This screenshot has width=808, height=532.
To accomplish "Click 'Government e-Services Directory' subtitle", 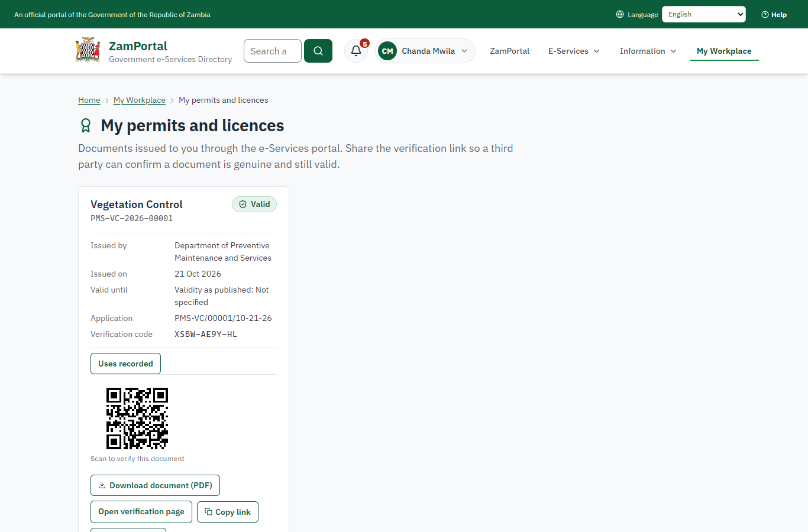I will click(170, 59).
